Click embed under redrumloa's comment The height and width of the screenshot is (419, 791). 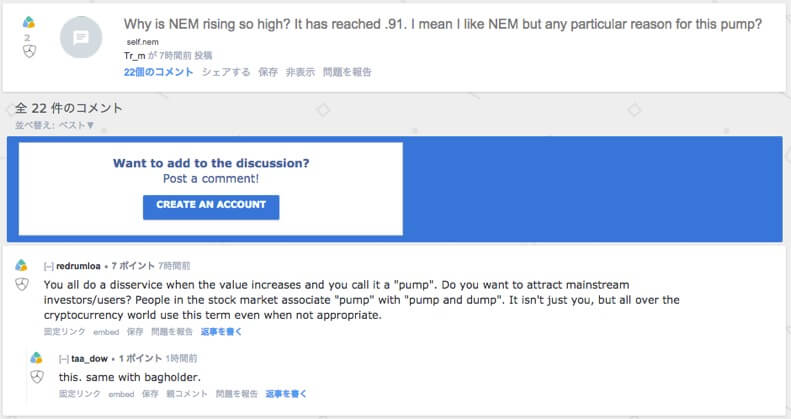point(106,332)
